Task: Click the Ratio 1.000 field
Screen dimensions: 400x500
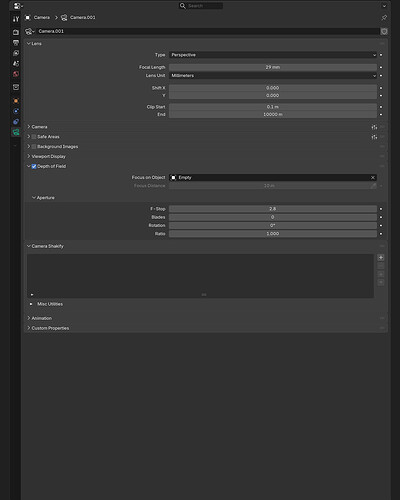Action: (273, 234)
